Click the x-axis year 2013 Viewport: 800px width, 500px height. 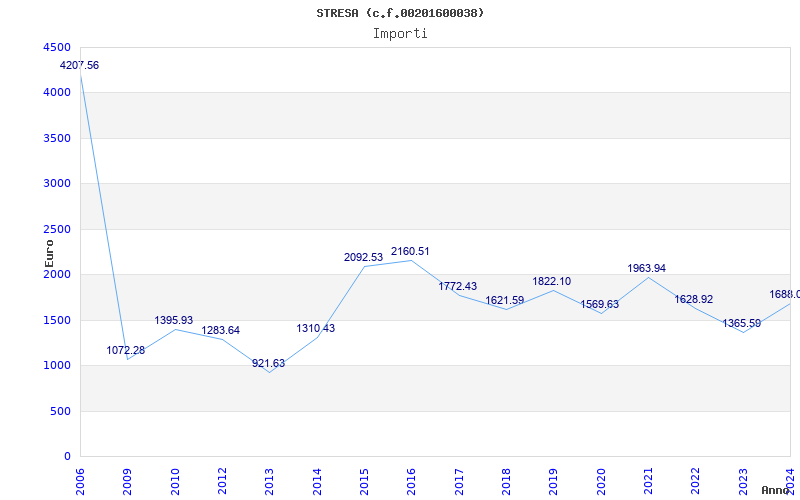point(269,481)
